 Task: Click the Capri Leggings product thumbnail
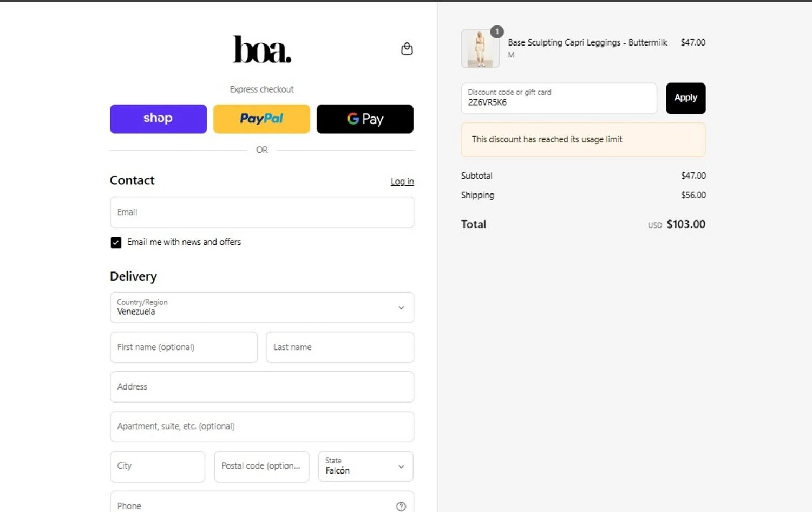(x=480, y=49)
